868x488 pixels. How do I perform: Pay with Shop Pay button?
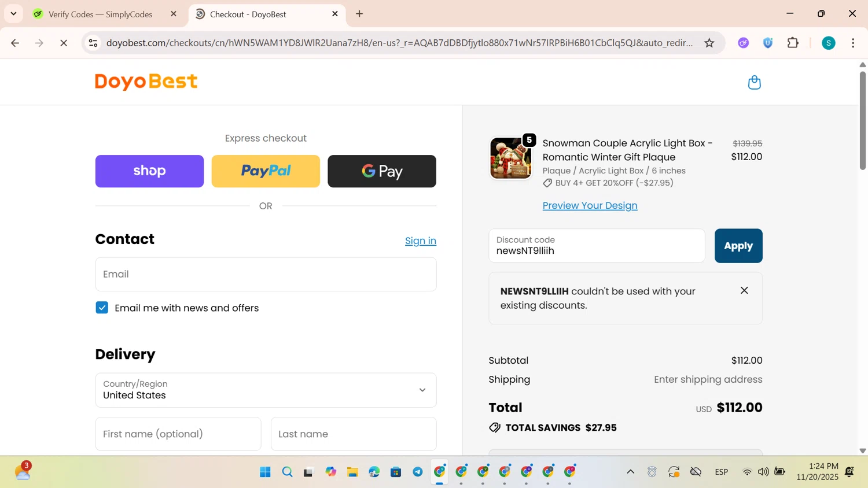point(149,171)
